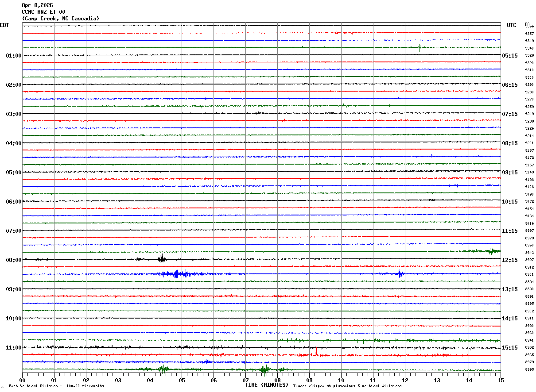Click the EDT timezone label
536x392 pixels.
coord(4,25)
